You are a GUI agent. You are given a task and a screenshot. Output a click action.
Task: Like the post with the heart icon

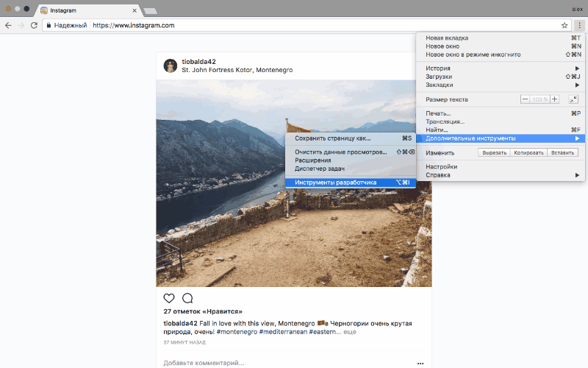(169, 298)
